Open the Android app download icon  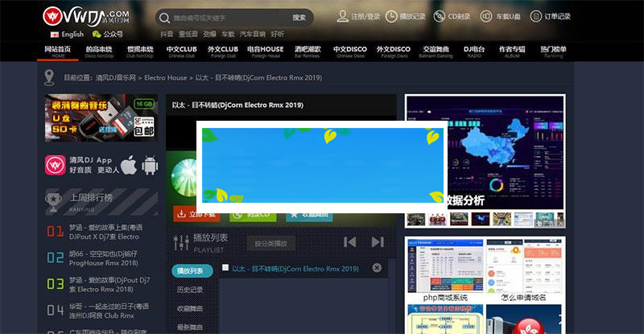pos(150,166)
